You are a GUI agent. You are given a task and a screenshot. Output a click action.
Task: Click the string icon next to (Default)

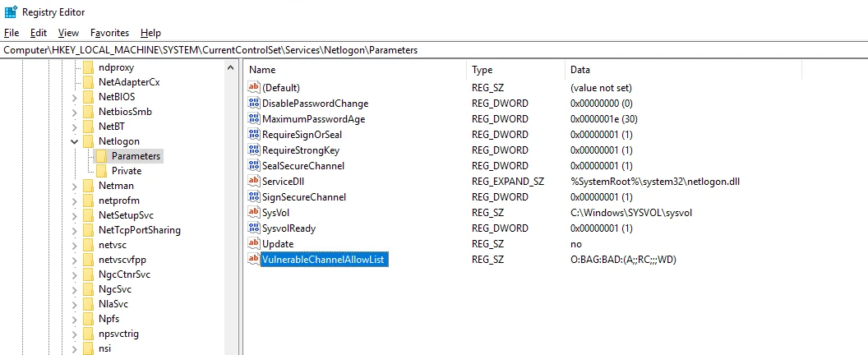(253, 87)
